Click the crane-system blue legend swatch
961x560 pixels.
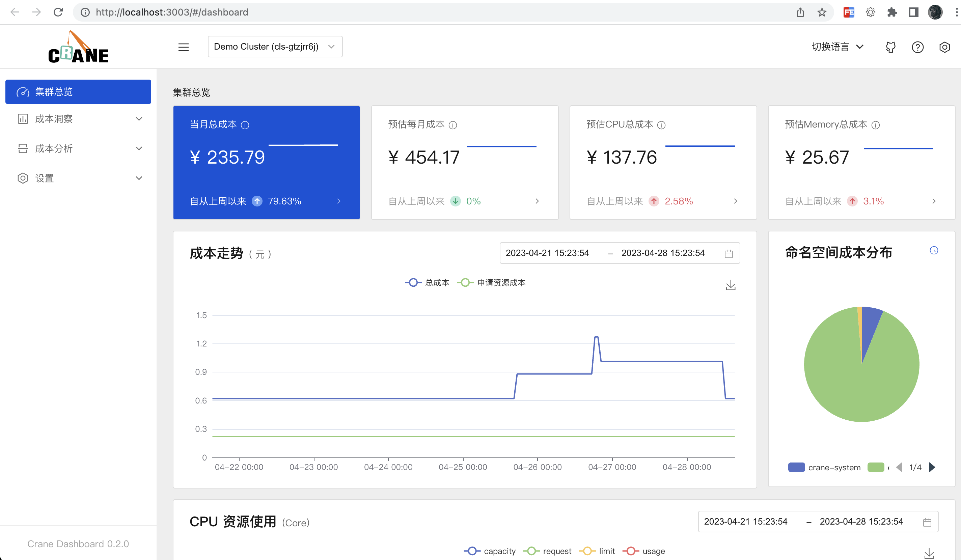point(796,467)
